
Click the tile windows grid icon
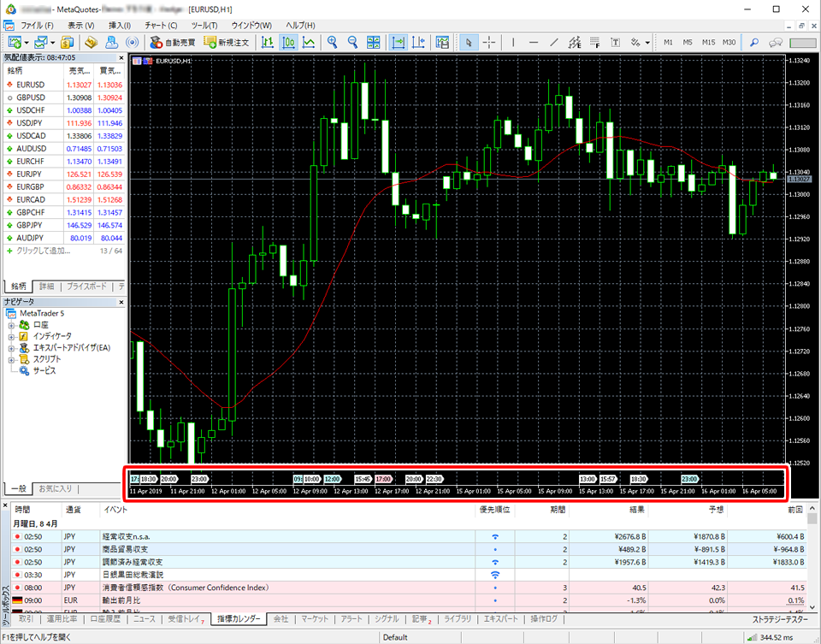click(374, 42)
